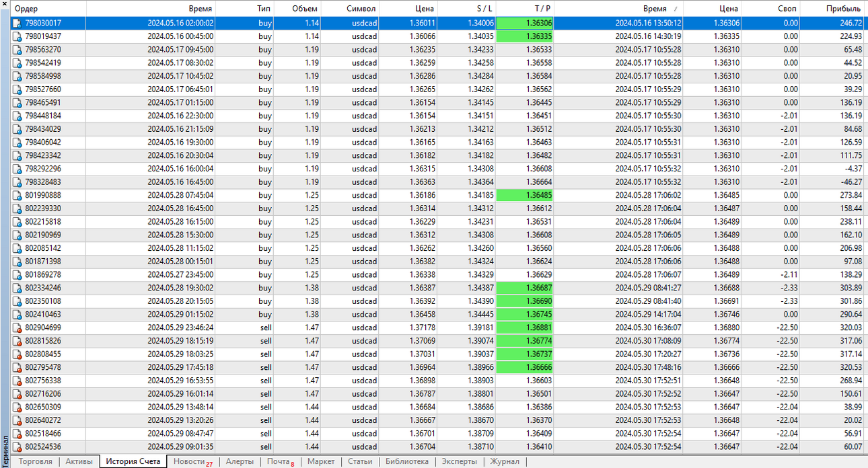Open the Статьи tab
This screenshot has height=468, width=868.
[360, 461]
